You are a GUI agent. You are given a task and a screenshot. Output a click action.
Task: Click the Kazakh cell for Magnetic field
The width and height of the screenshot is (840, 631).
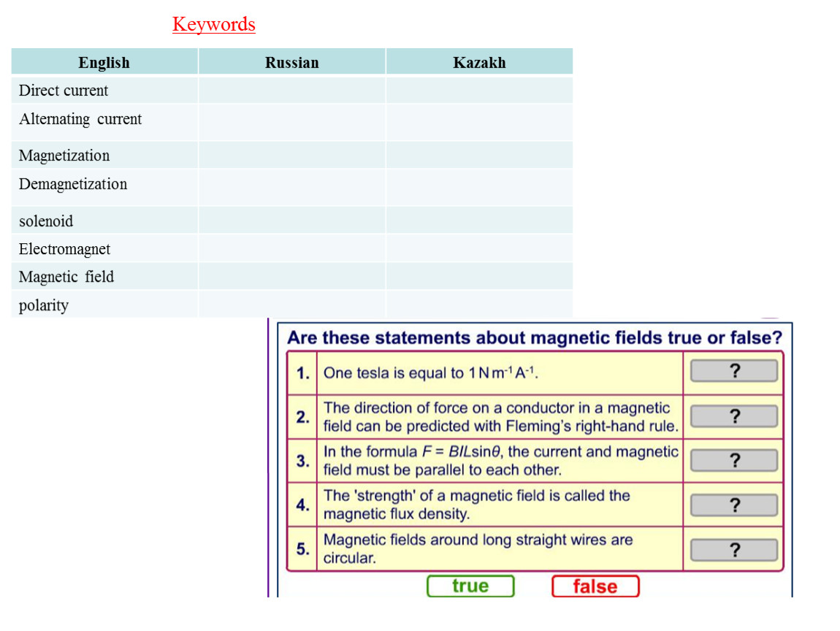click(x=479, y=276)
